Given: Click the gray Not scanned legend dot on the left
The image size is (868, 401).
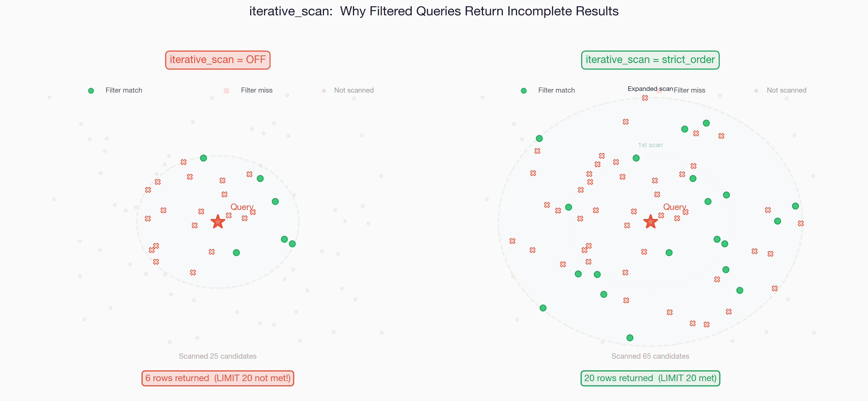Looking at the screenshot, I should [324, 91].
